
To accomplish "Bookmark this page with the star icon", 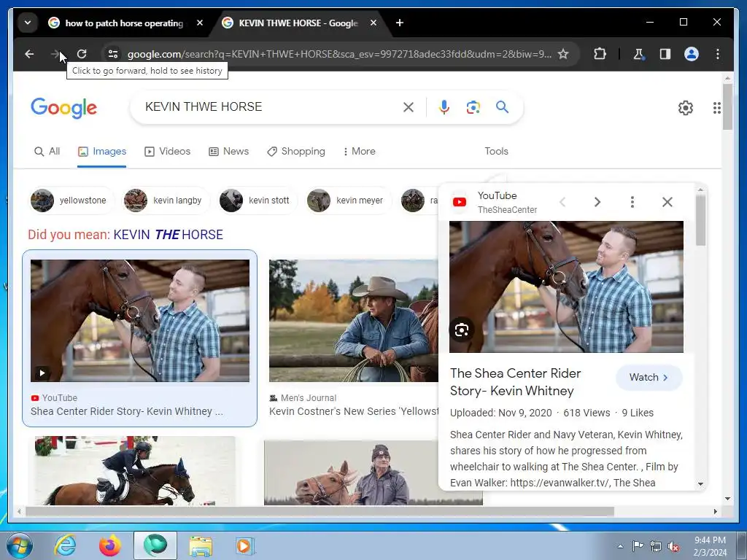I will pos(563,54).
